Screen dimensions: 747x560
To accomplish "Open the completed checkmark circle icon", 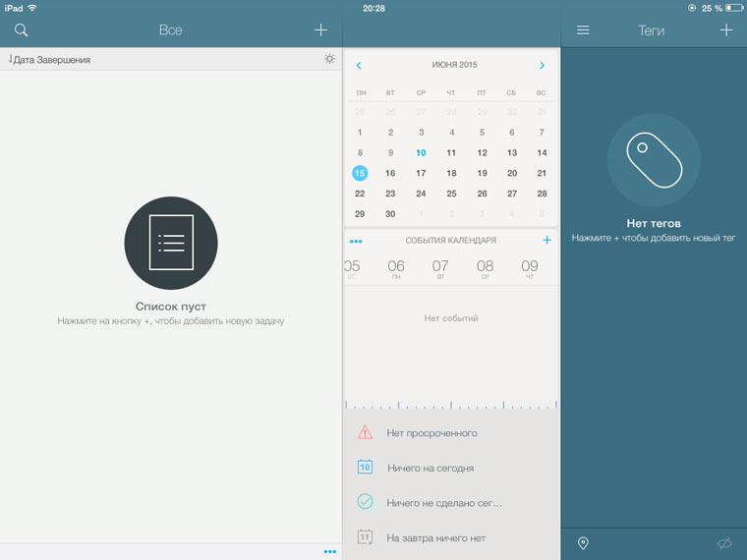I will pyautogui.click(x=365, y=501).
